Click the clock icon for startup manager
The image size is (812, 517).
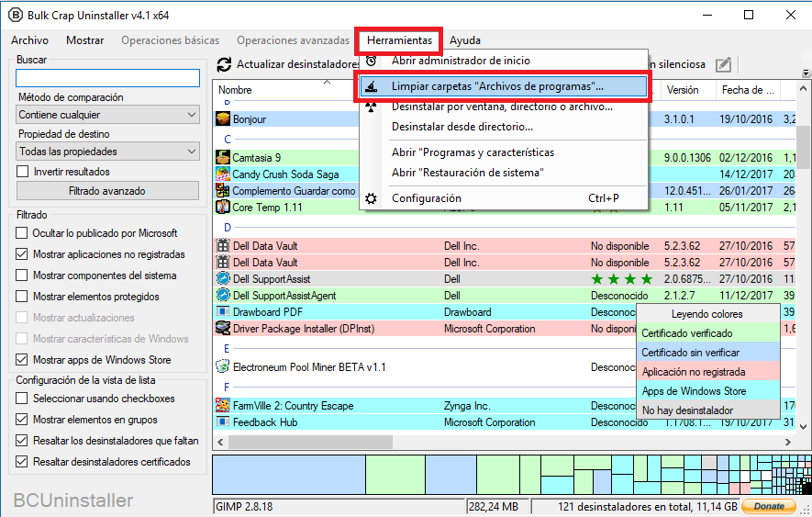pyautogui.click(x=371, y=61)
